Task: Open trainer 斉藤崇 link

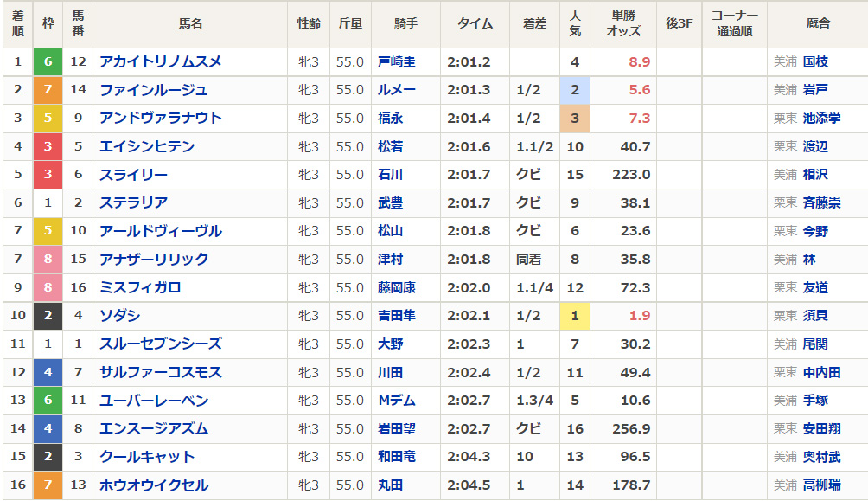Action: (822, 202)
